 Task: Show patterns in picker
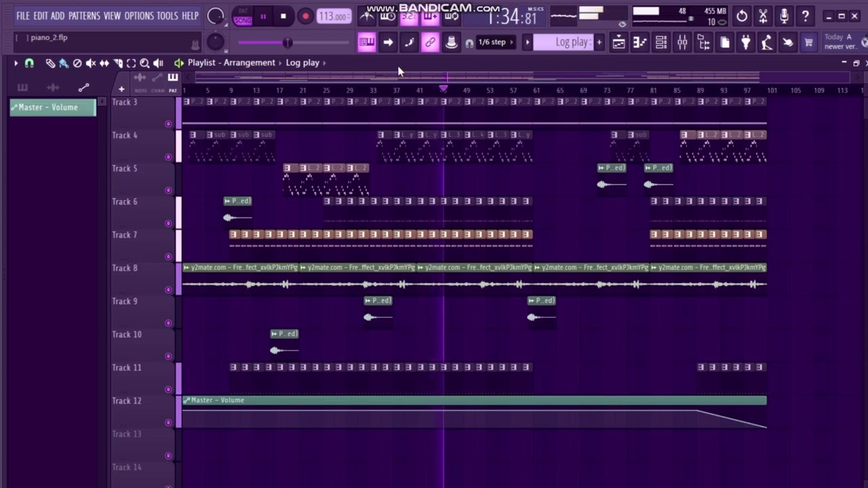tap(22, 88)
